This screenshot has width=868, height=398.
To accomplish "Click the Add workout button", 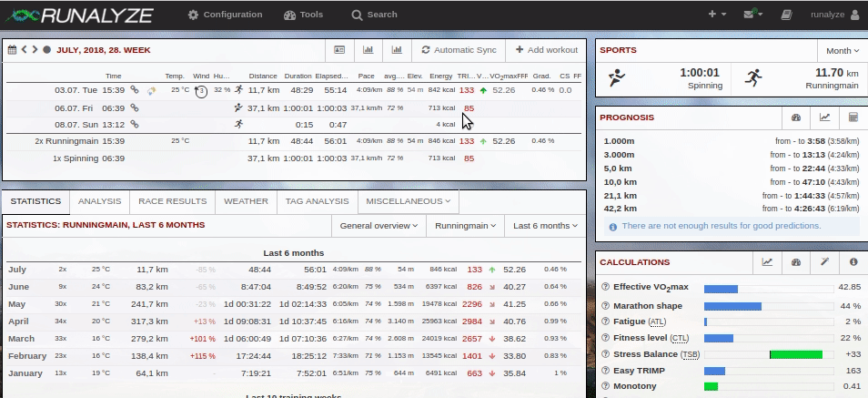I will pos(546,50).
